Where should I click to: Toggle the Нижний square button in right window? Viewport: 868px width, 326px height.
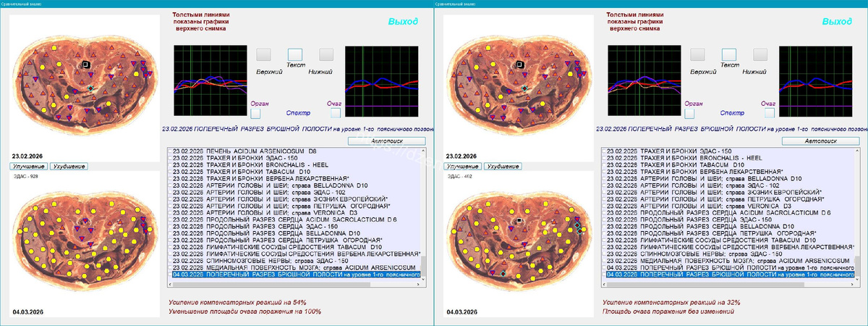[760, 54]
